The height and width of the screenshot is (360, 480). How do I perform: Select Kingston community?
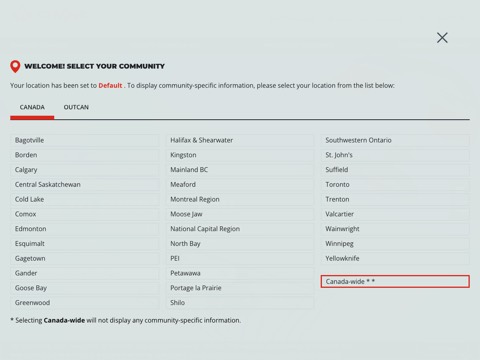[x=240, y=155]
